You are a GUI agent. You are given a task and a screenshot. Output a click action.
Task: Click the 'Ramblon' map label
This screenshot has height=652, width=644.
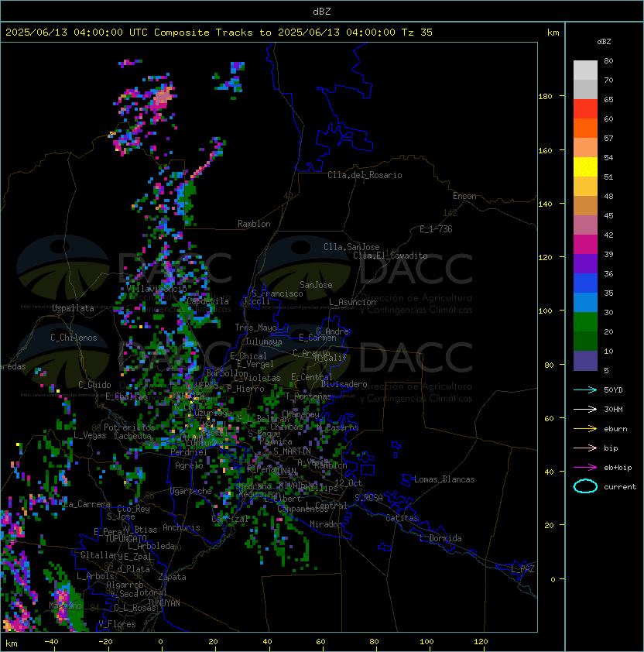254,224
